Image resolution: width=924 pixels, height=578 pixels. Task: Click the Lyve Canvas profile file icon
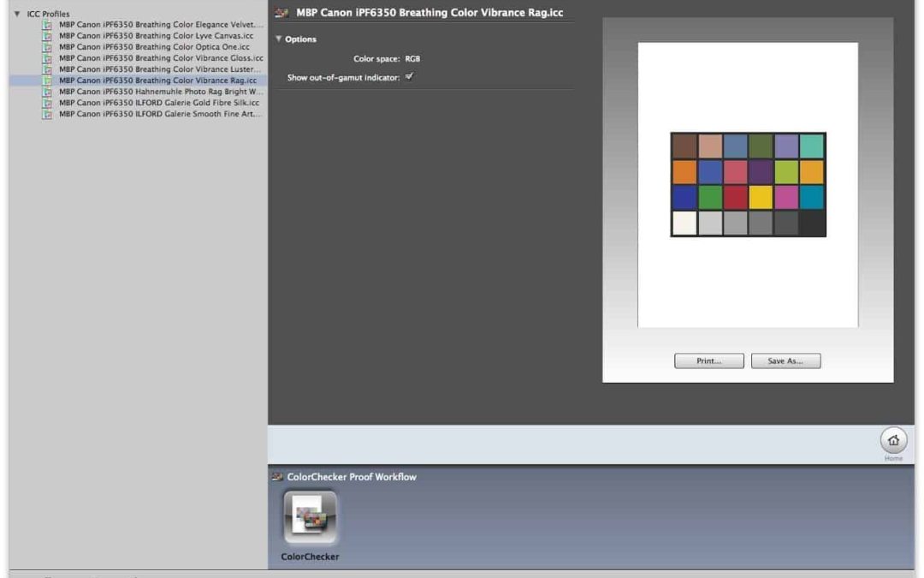pos(49,36)
